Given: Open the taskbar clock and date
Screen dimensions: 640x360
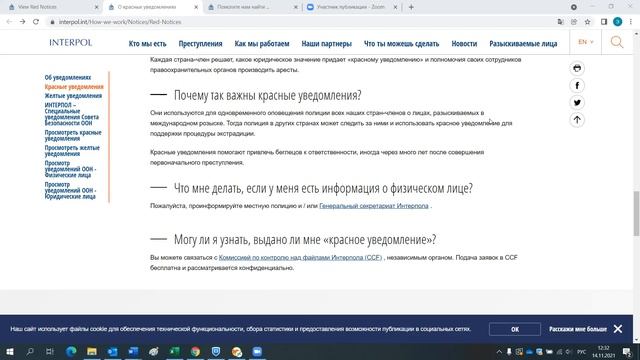Looking at the screenshot, I should click(603, 351).
